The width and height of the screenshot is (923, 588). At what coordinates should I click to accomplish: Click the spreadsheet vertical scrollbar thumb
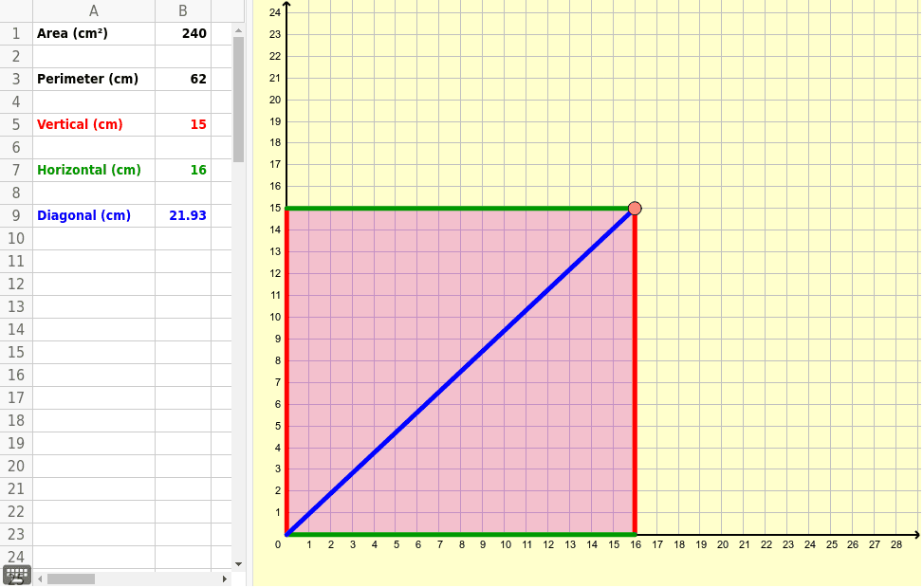click(x=238, y=100)
